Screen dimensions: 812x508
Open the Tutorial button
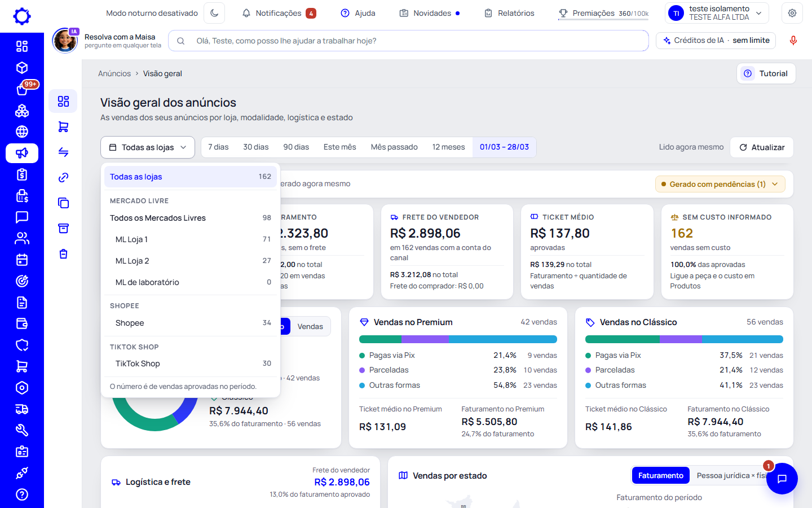766,73
